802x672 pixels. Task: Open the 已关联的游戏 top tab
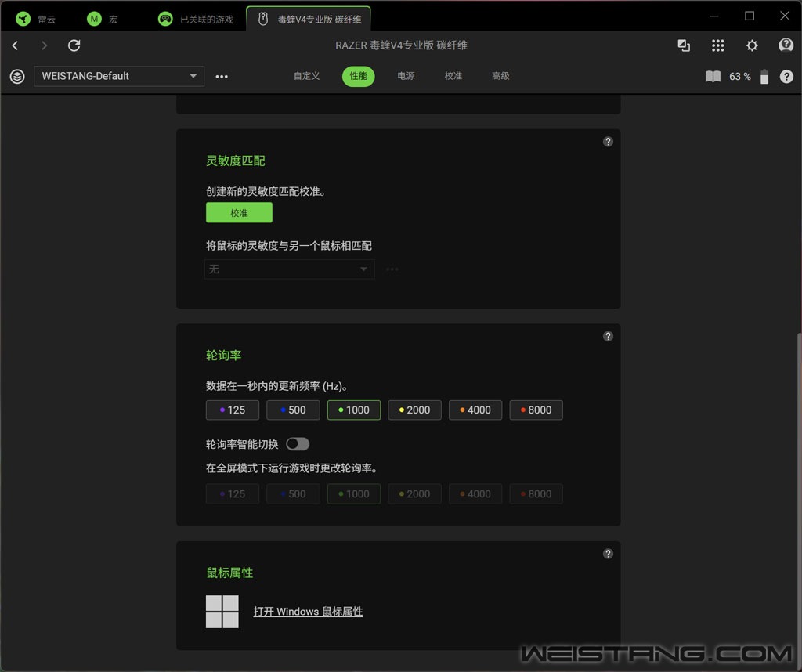point(196,19)
